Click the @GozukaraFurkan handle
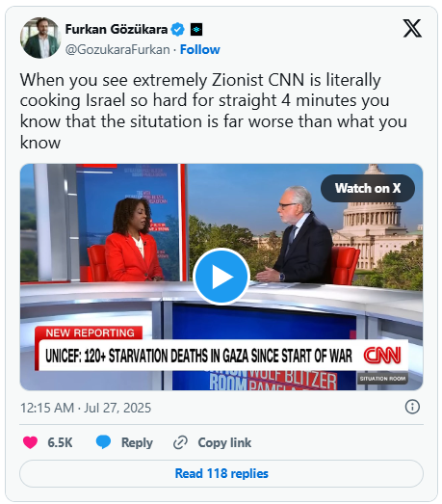Viewport: 442px width, 504px height. (117, 49)
